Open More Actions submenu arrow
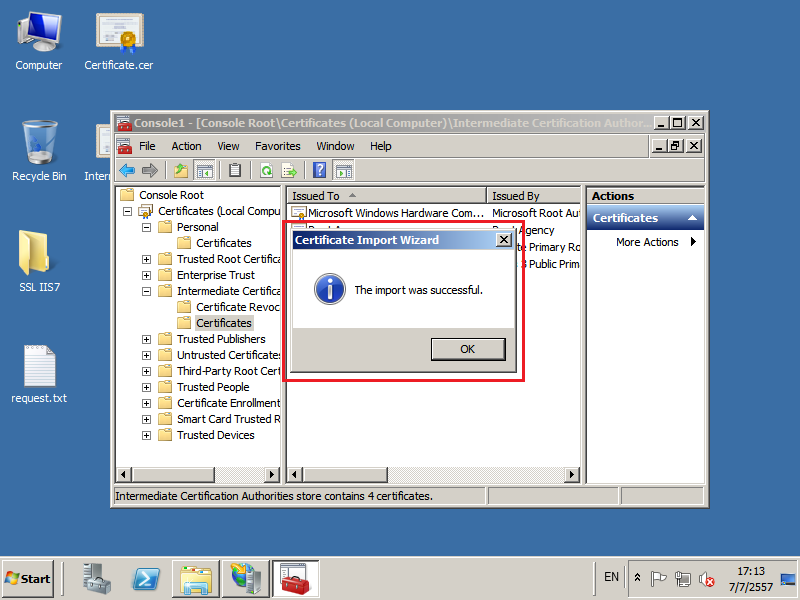800x600 pixels. [x=694, y=242]
